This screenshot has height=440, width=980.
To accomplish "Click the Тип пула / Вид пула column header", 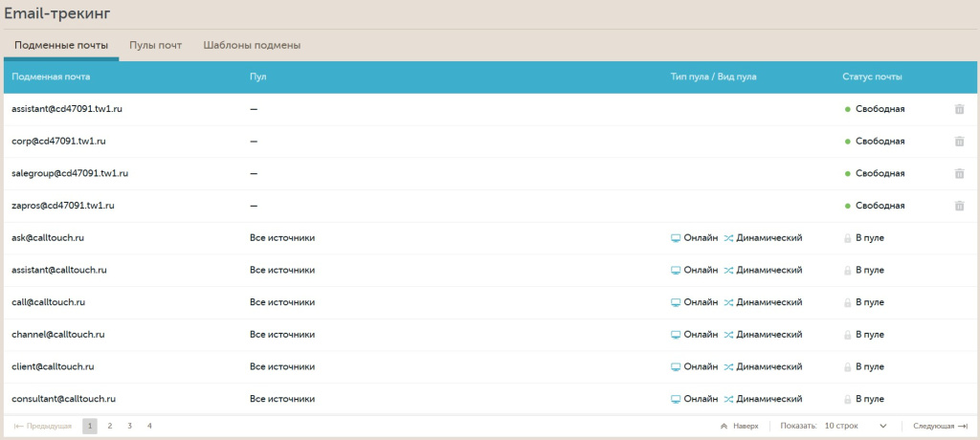I will [x=713, y=77].
